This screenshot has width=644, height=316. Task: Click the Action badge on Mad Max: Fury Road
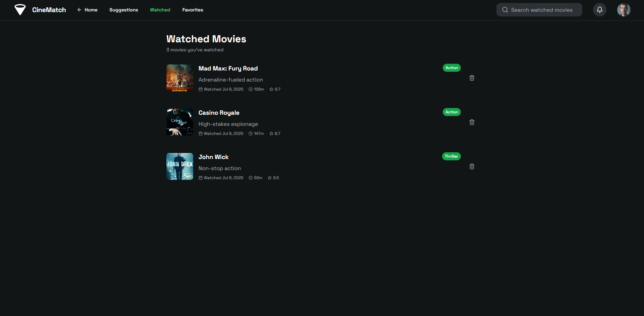(x=451, y=67)
